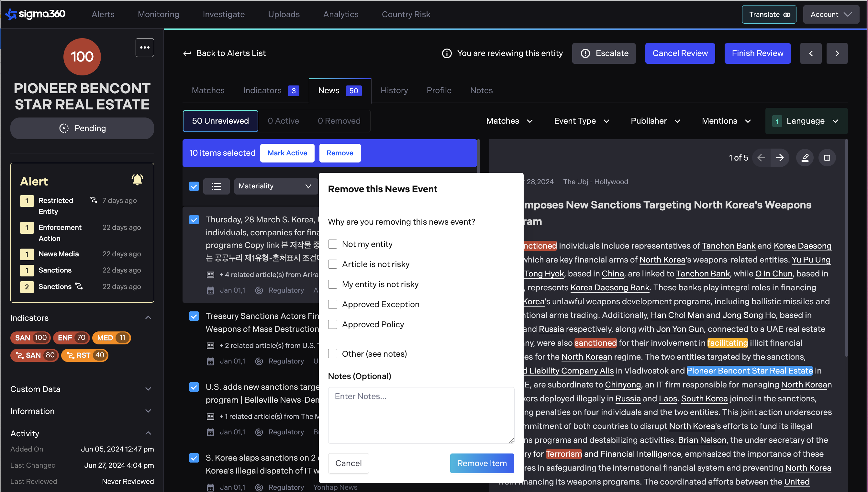The width and height of the screenshot is (868, 492).
Task: Toggle the select-all news checkbox
Action: [x=194, y=186]
